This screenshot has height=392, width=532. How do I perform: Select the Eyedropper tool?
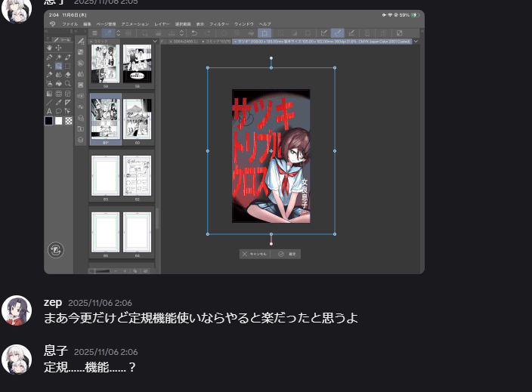point(58,103)
